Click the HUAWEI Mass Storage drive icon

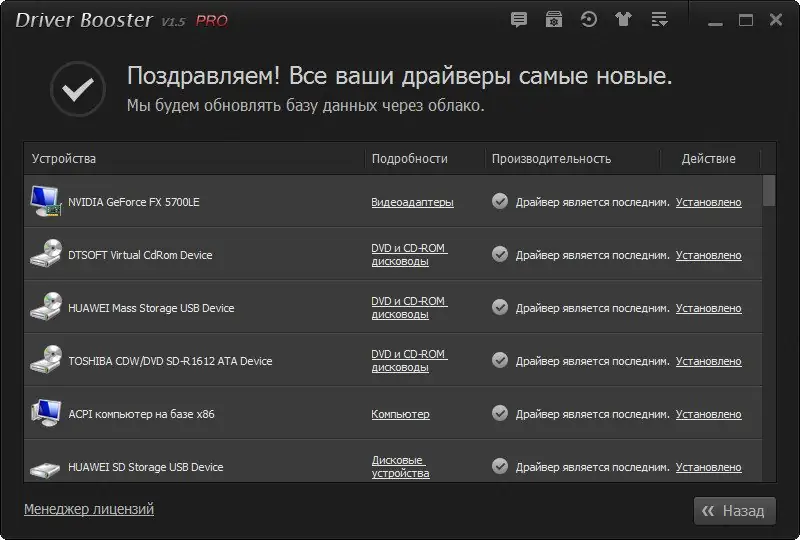(46, 307)
